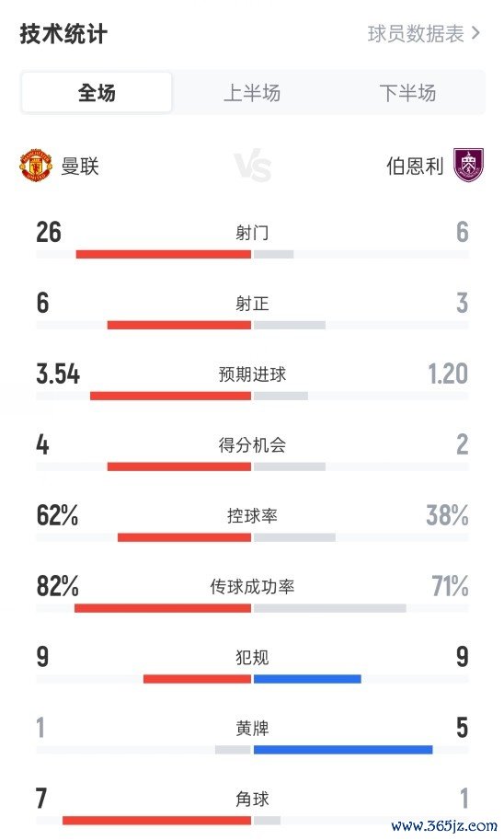Click the Burnley club crest

(469, 166)
